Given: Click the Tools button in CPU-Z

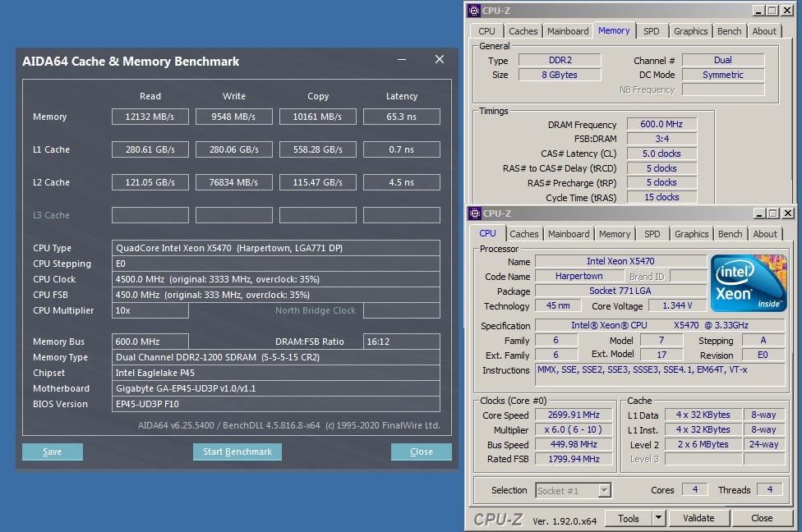Looking at the screenshot, I should click(629, 518).
